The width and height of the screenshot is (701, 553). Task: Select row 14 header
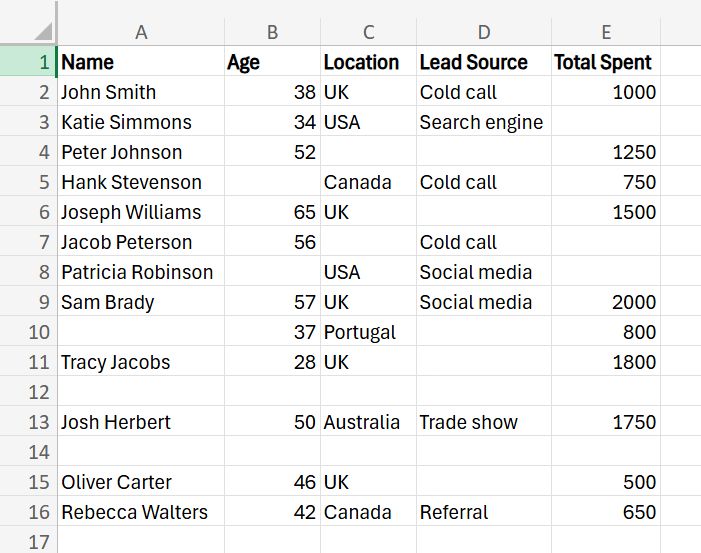[x=30, y=452]
